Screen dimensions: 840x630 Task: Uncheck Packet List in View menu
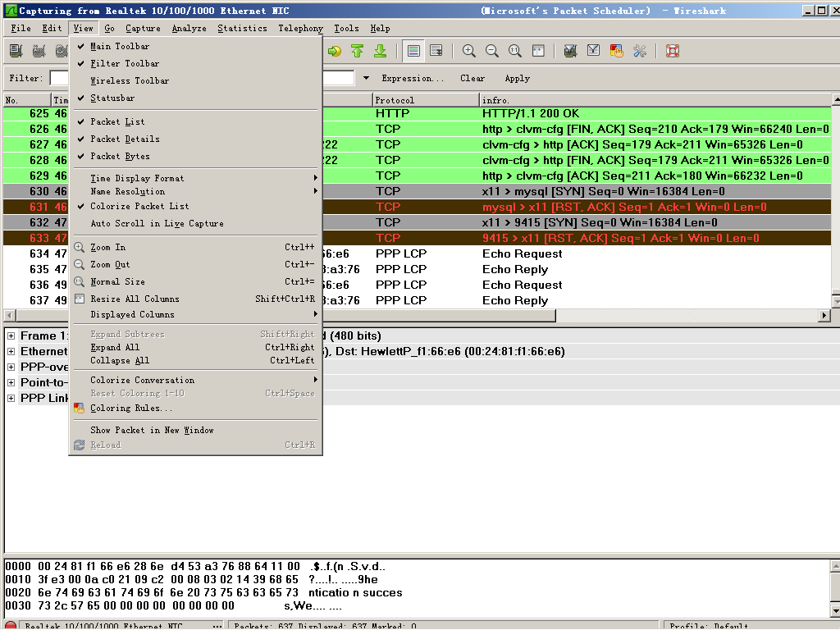click(x=195, y=121)
